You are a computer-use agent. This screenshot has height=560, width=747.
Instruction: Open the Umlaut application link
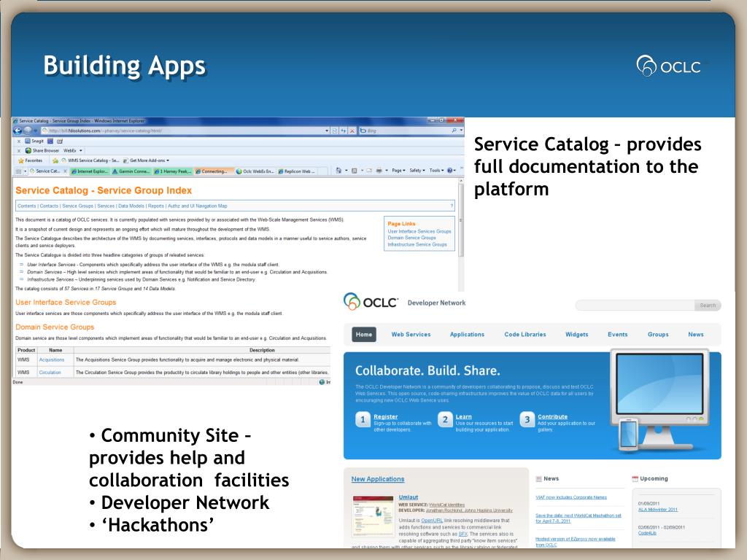[x=409, y=497]
